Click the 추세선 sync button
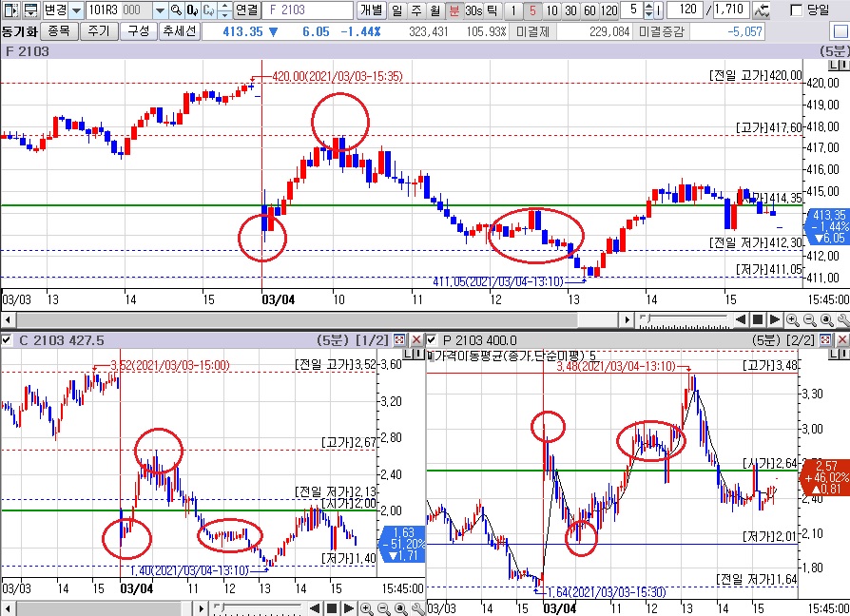This screenshot has width=850, height=616. click(x=180, y=31)
